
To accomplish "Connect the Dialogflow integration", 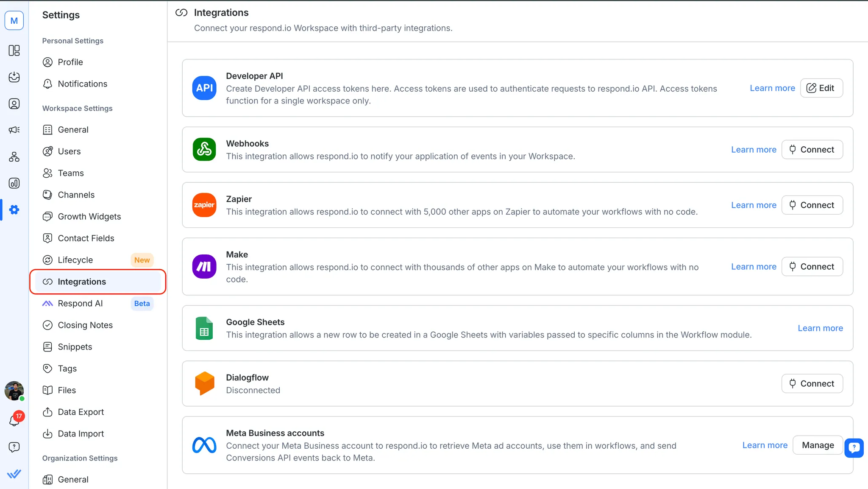I will click(x=812, y=384).
